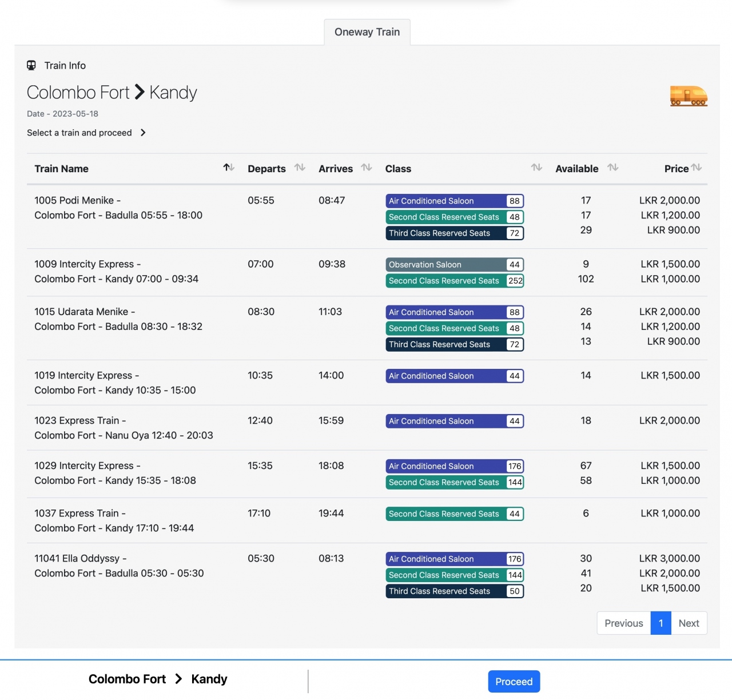Go to Previous page of results
Screen dimensions: 732x700
tap(623, 623)
